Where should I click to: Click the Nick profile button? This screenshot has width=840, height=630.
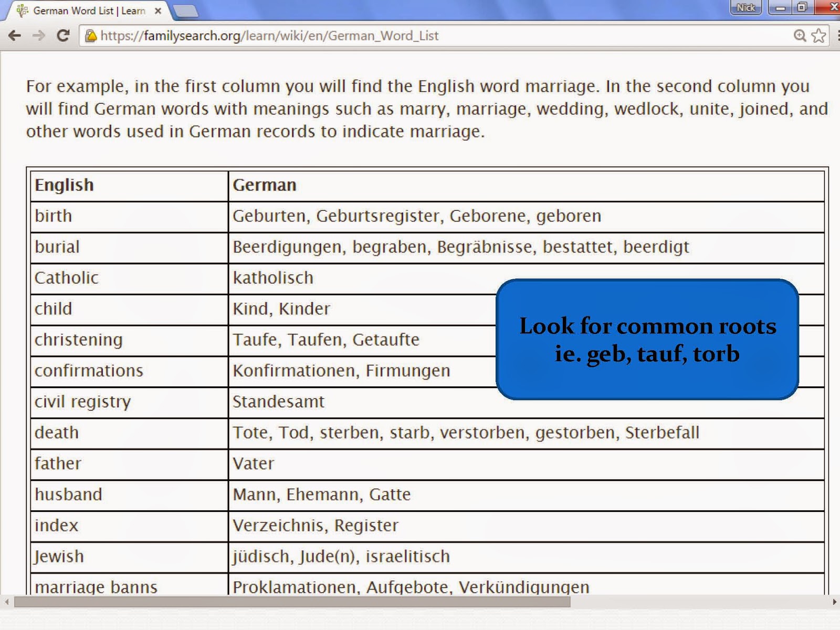745,7
